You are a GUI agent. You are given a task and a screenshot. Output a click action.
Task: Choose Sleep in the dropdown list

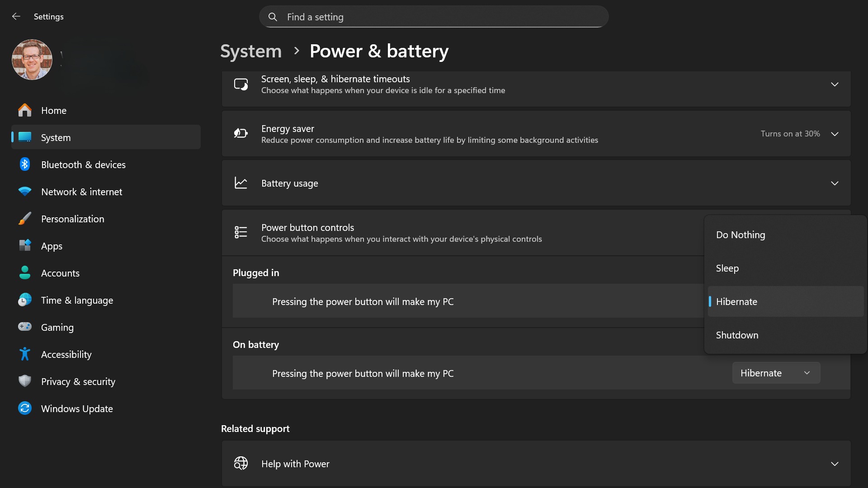[727, 268]
